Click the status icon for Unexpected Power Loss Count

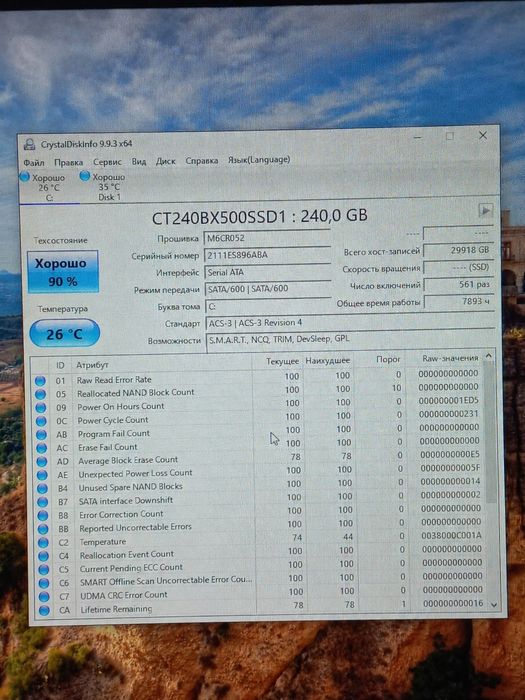[x=42, y=475]
